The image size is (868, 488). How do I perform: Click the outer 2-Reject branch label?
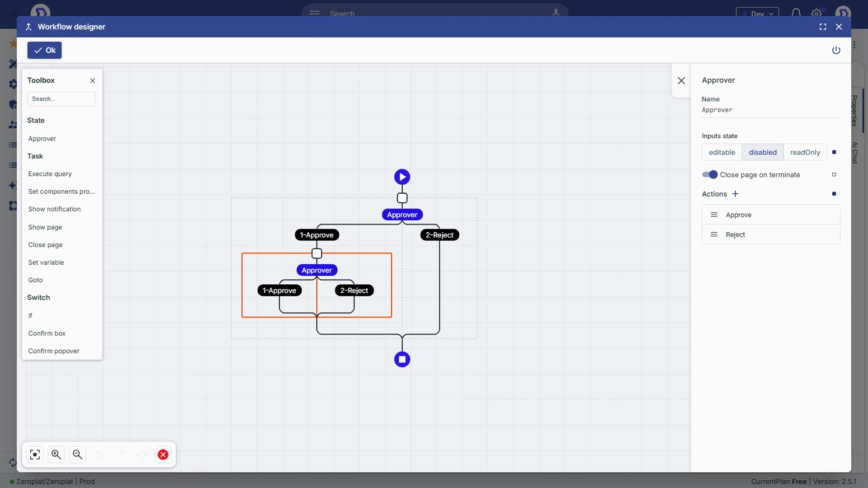pos(439,235)
